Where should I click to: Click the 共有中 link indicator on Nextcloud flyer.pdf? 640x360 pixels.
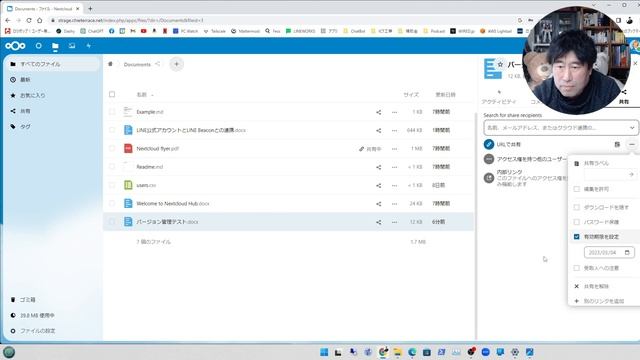370,149
